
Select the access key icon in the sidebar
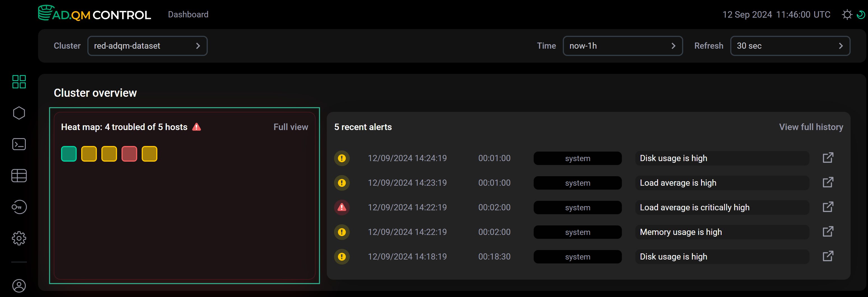[19, 207]
